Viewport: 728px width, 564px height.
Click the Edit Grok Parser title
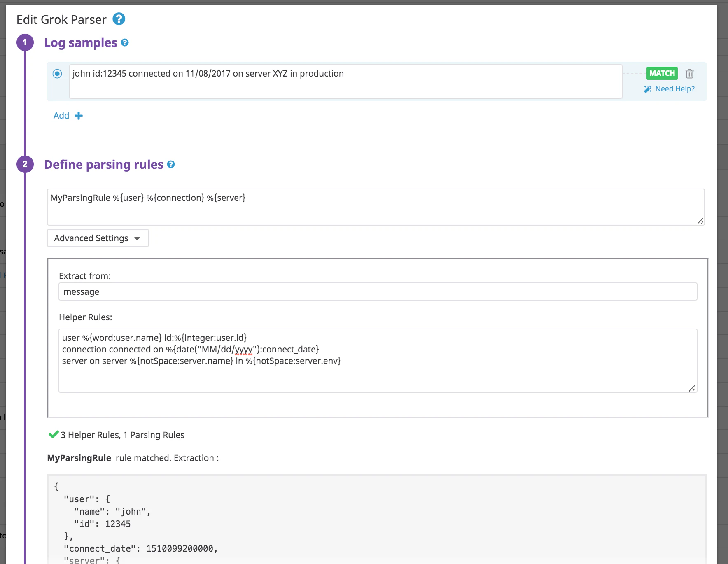pos(61,20)
